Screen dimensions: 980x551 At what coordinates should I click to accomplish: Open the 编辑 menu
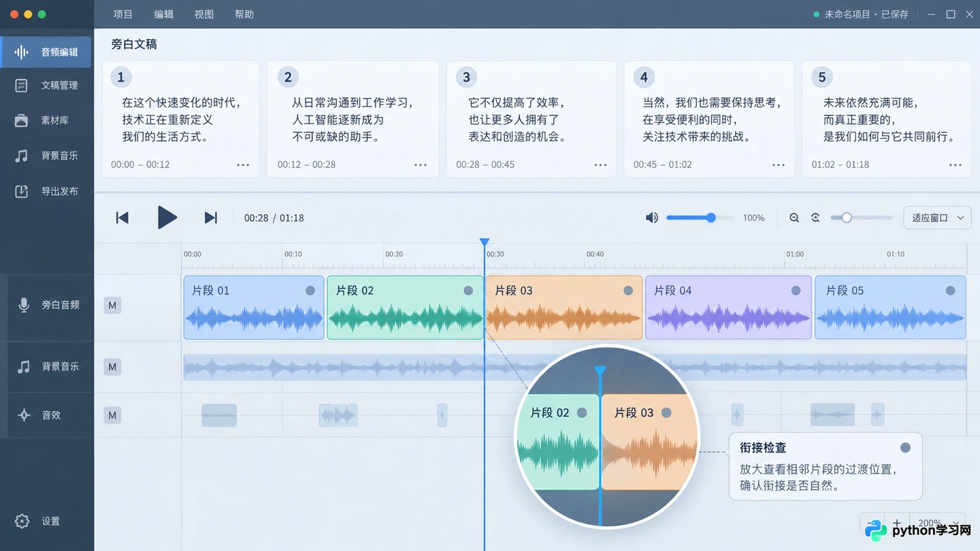(x=164, y=14)
